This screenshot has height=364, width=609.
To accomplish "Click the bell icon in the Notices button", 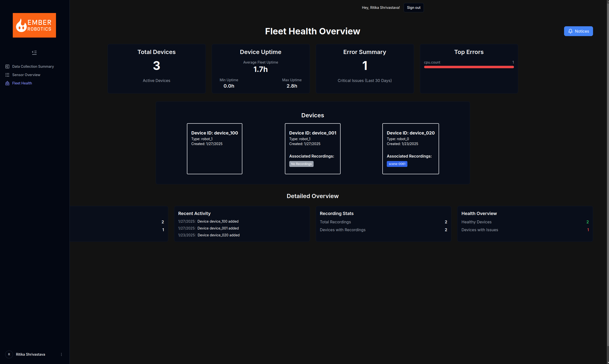I will click(570, 31).
